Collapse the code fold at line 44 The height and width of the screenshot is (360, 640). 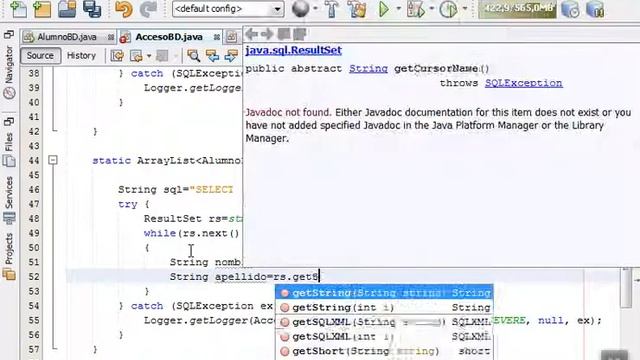click(53, 160)
